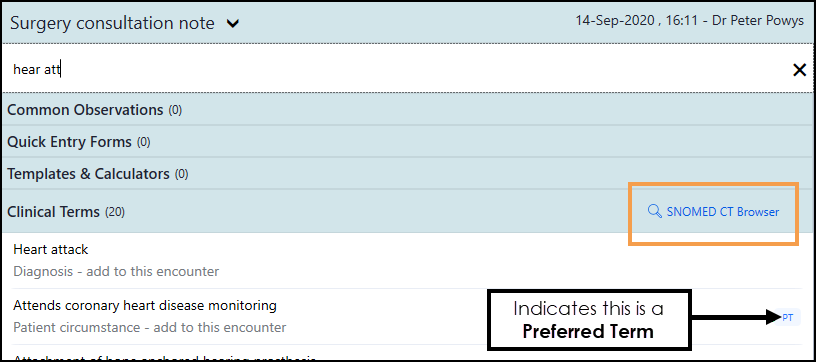
Task: Click the Surgery consultation note title
Action: (x=112, y=23)
